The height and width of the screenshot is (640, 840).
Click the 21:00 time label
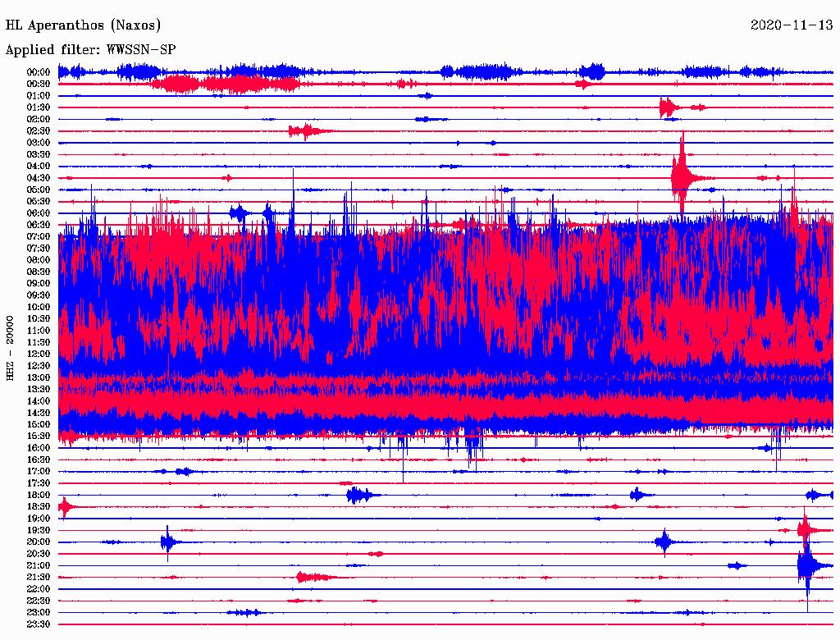39,566
